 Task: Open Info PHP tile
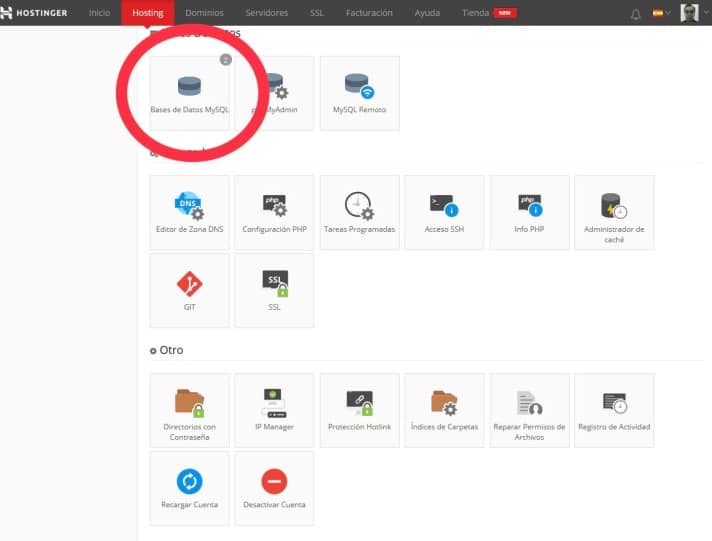coord(529,213)
